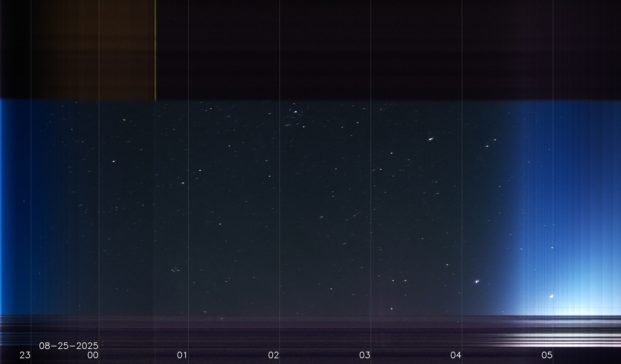Click the 00 hour label
The height and width of the screenshot is (364, 621).
coord(93,355)
